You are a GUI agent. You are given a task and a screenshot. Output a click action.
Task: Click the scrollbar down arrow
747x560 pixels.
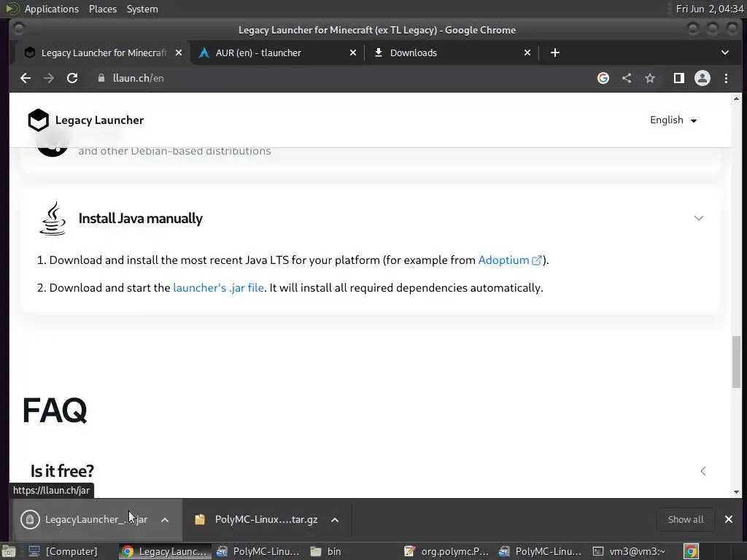pyautogui.click(x=737, y=492)
